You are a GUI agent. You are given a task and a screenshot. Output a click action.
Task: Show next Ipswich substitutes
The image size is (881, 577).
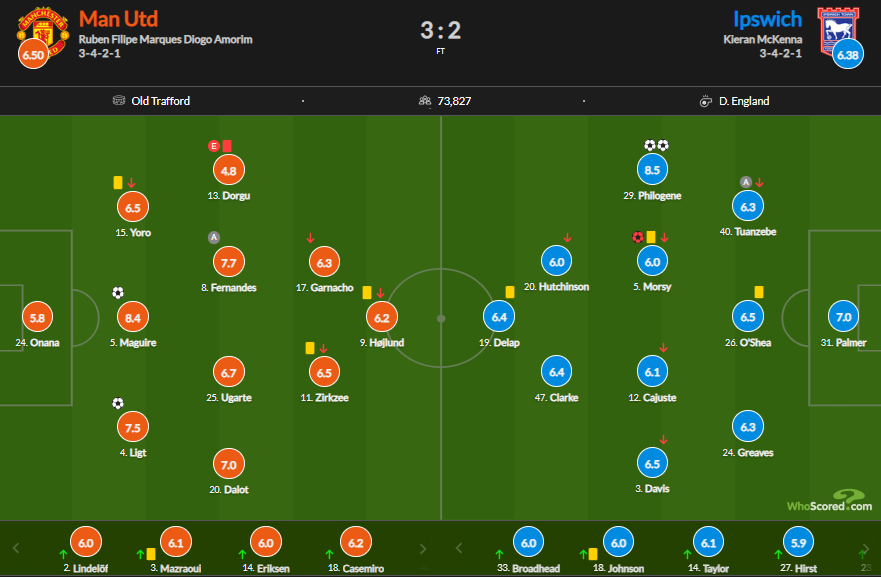pos(866,548)
